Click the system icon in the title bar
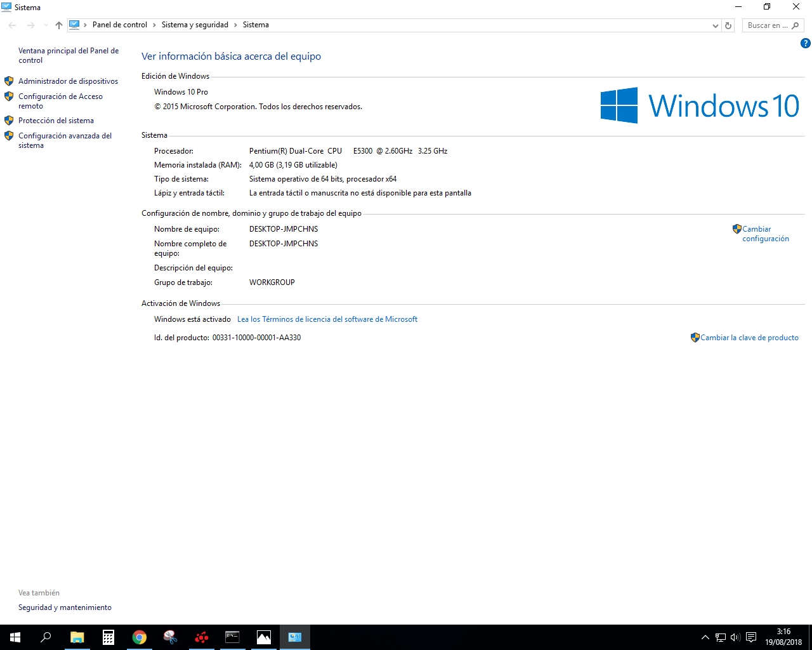Viewport: 812px width, 650px height. (6, 7)
